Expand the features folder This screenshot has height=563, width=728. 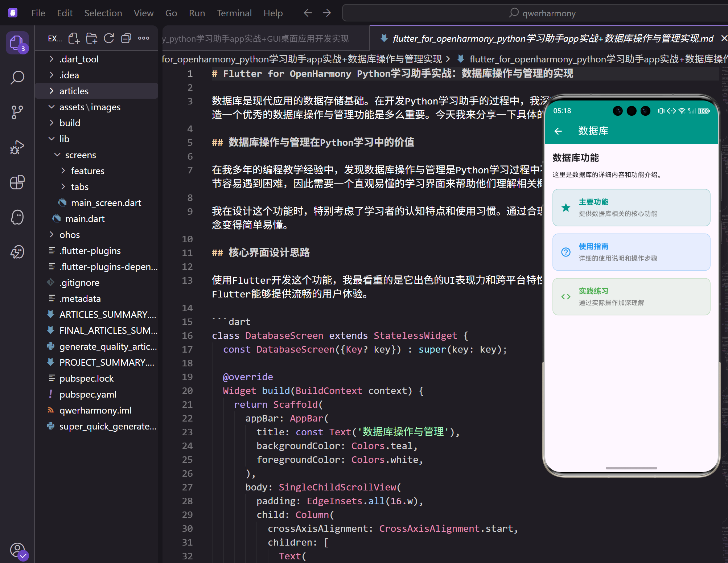point(87,171)
